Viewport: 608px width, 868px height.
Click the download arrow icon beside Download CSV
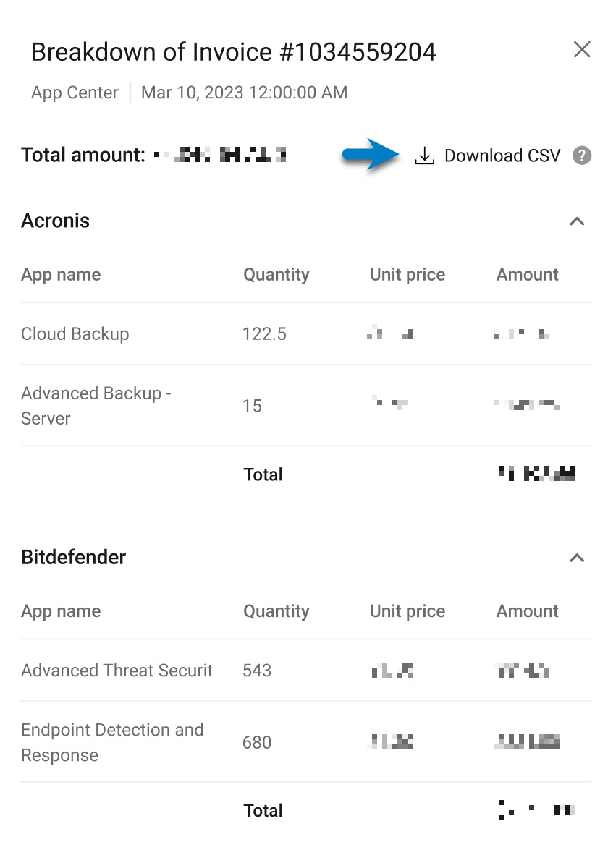point(424,156)
